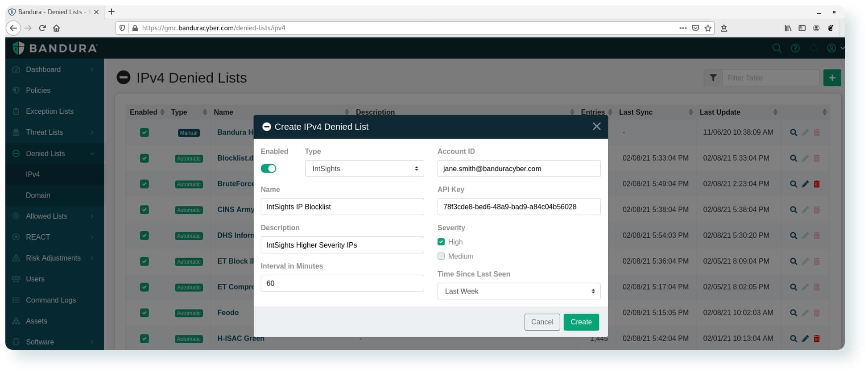This screenshot has width=868, height=373.
Task: Open the help question-mark icon
Action: tap(795, 48)
